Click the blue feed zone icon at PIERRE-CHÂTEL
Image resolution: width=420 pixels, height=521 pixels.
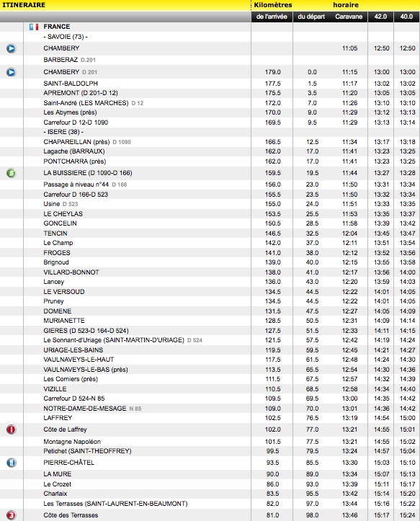tap(11, 463)
